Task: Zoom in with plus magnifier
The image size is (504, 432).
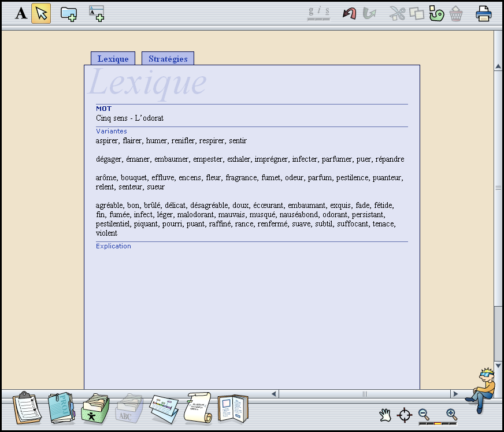Action: click(451, 414)
